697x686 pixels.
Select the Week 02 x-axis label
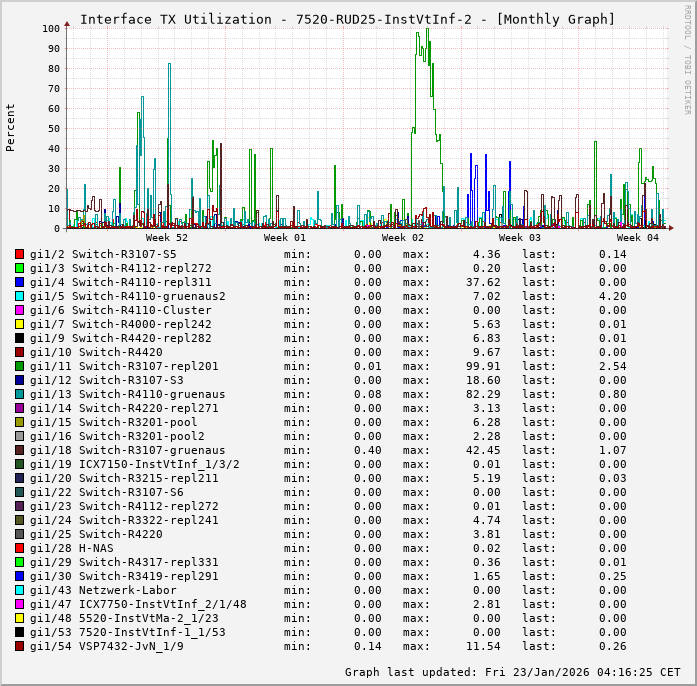[x=403, y=238]
